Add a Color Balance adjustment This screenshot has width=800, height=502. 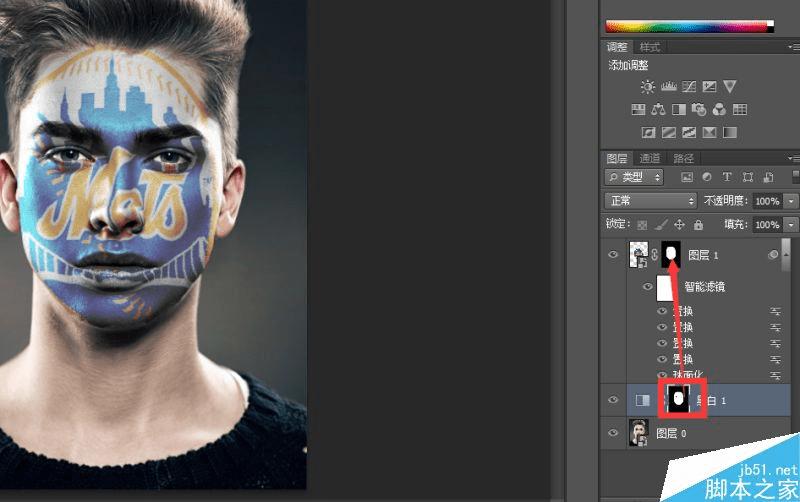click(659, 109)
